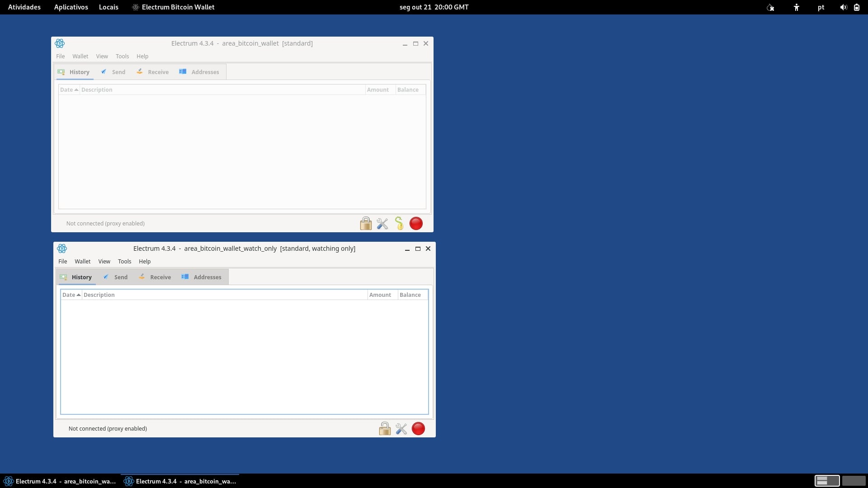Image resolution: width=868 pixels, height=488 pixels.
Task: Click the accessibility icon in top bar
Action: coord(797,7)
